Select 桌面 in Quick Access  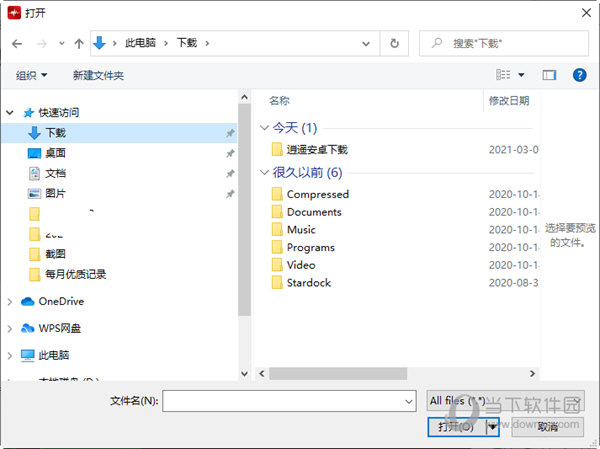pos(55,153)
